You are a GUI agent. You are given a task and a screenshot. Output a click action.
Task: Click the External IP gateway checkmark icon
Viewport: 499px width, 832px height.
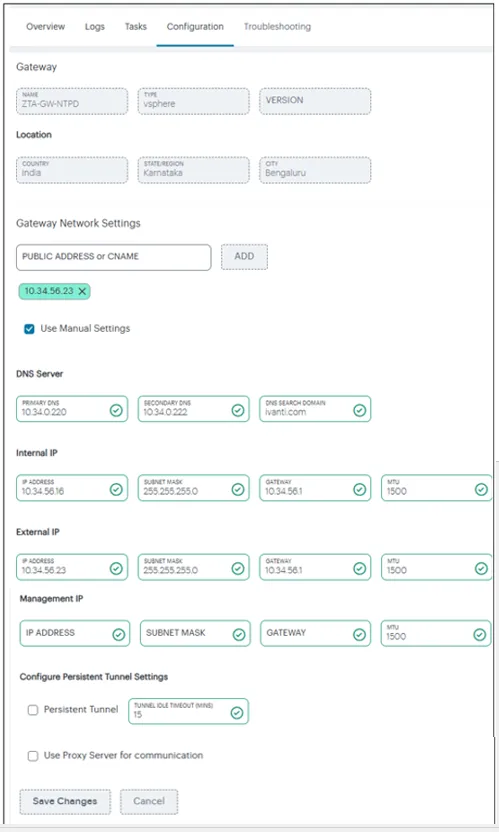pyautogui.click(x=359, y=568)
